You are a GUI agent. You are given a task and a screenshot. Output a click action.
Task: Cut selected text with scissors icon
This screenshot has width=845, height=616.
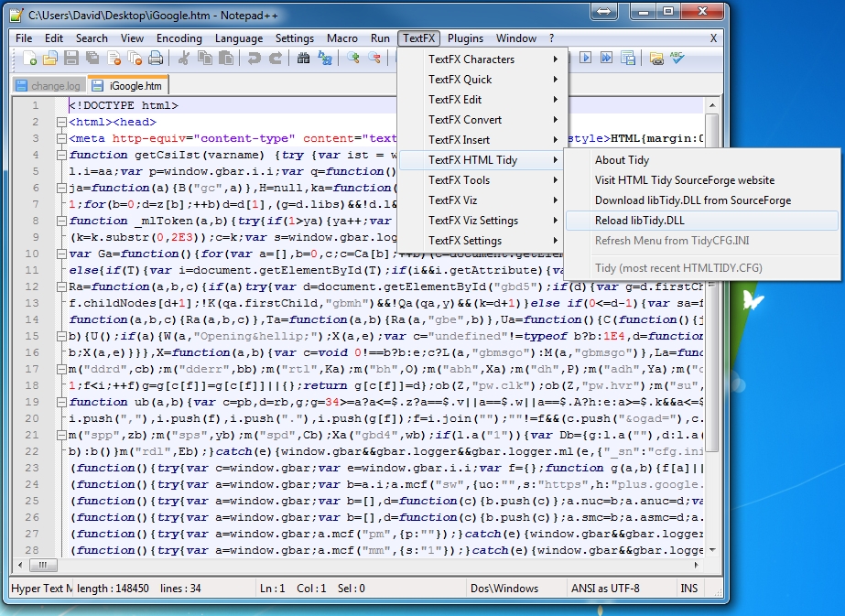pos(182,58)
